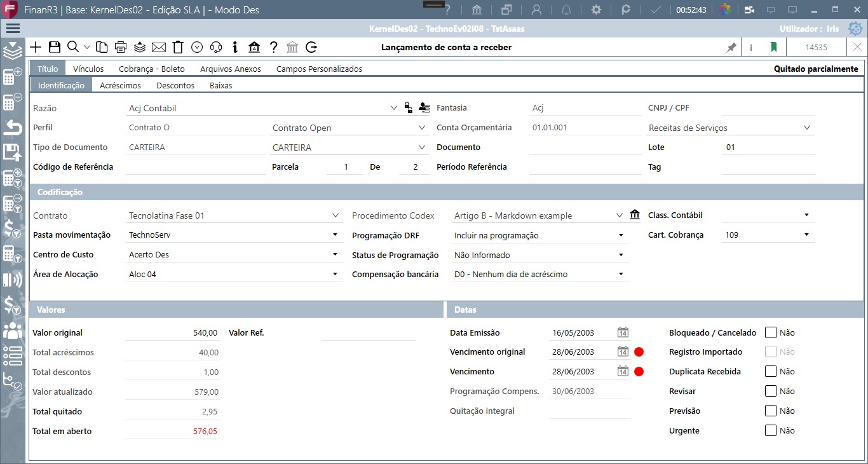Screen dimensions: 868x464
Task: Click the red indicator beside the Vencimento date
Action: [x=639, y=372]
